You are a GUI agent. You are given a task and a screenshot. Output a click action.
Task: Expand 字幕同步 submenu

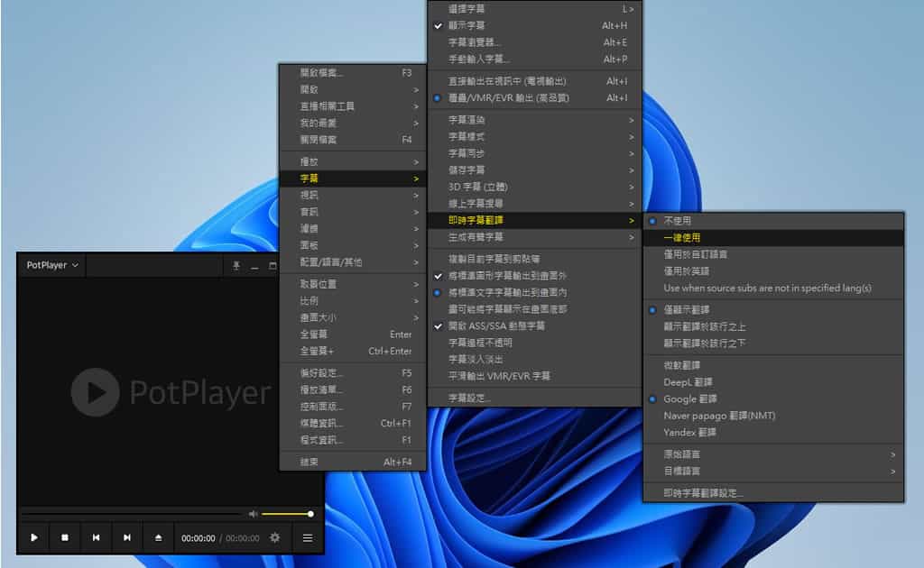coord(534,153)
